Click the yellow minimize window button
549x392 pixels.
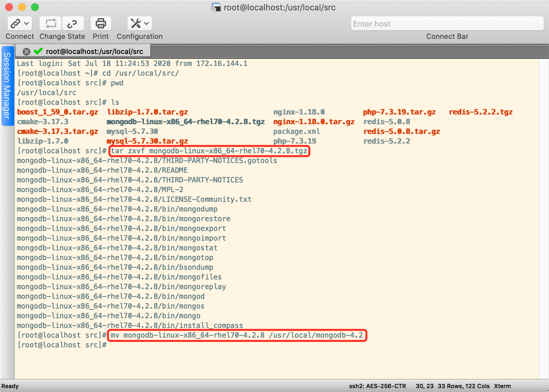(22, 7)
